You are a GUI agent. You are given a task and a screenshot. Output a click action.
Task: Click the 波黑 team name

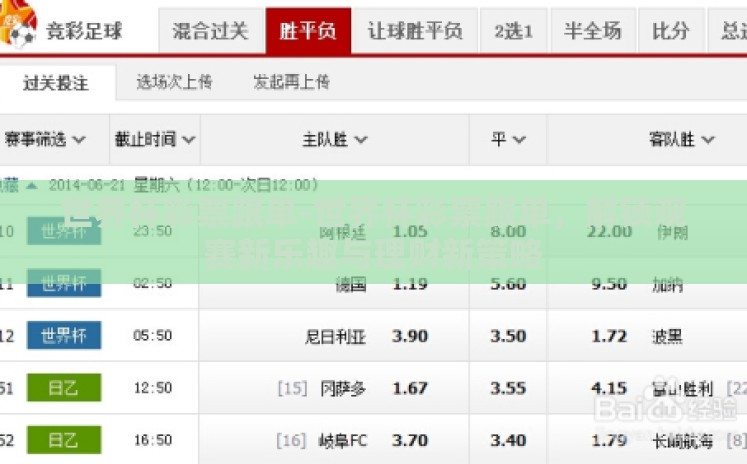667,337
